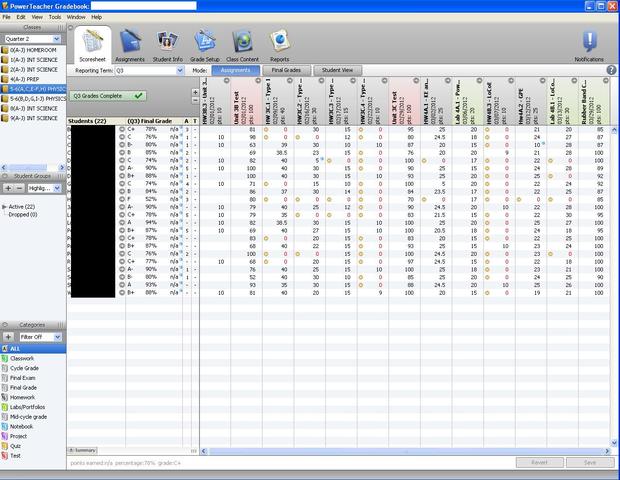
Task: Click the Dropped (0) group
Action: tap(23, 215)
